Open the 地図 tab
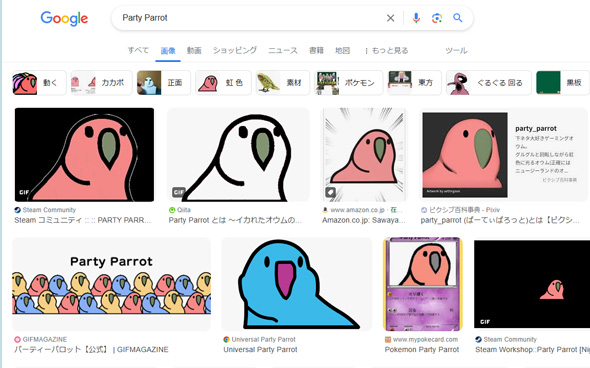The width and height of the screenshot is (590, 368). (x=343, y=50)
